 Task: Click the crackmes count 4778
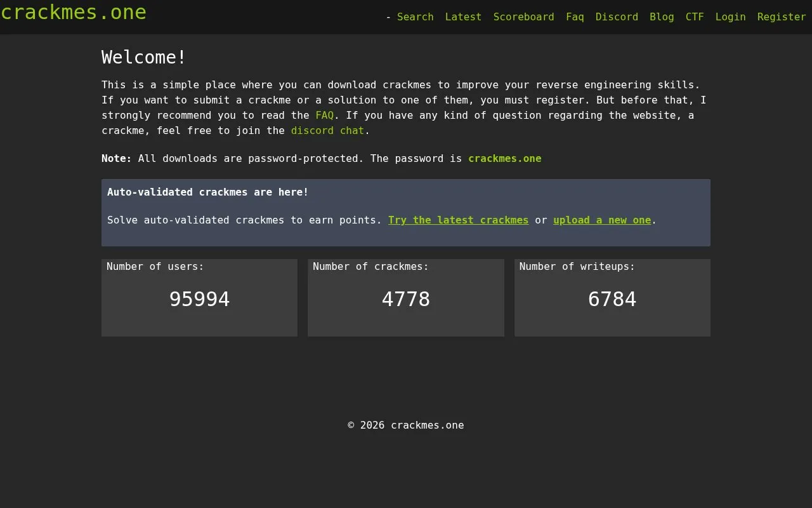406,299
